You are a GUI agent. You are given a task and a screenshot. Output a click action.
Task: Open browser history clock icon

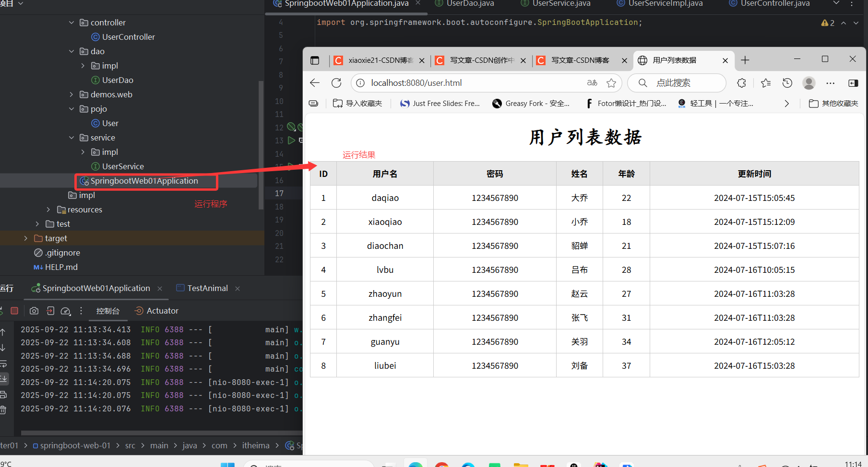tap(787, 83)
